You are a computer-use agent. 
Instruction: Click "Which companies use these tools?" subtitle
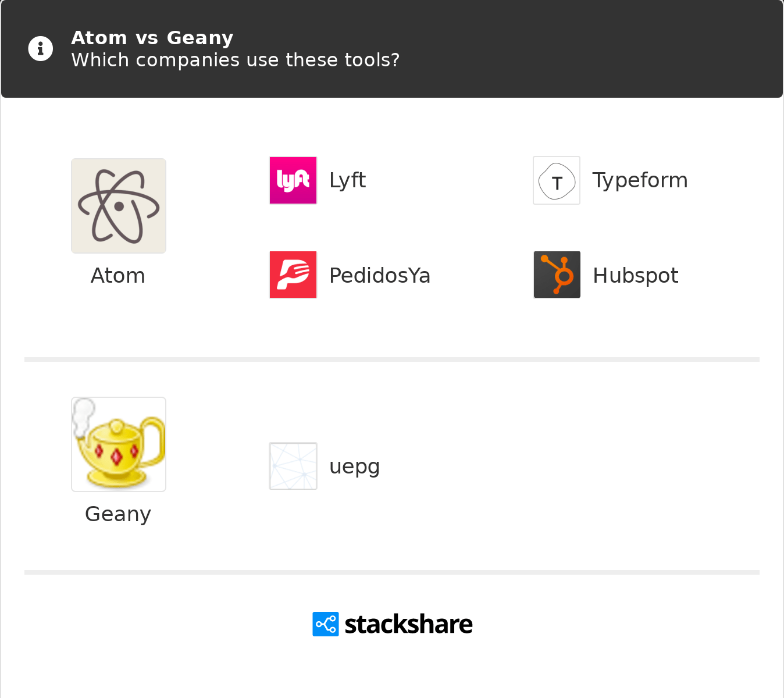pyautogui.click(x=236, y=60)
